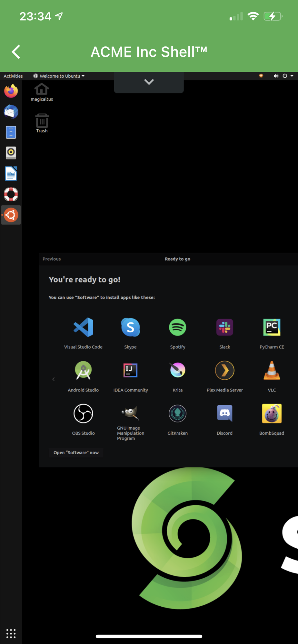Open the Trash desktop icon

pos(42,123)
